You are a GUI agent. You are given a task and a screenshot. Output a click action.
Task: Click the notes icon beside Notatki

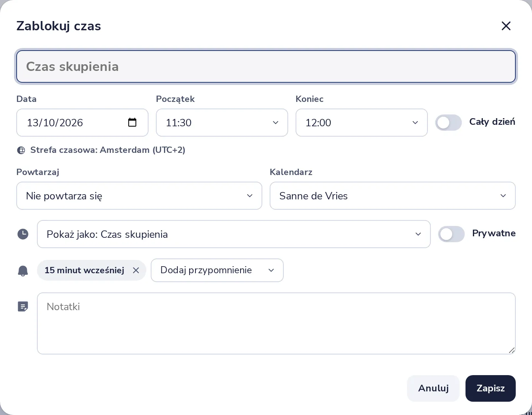(23, 306)
